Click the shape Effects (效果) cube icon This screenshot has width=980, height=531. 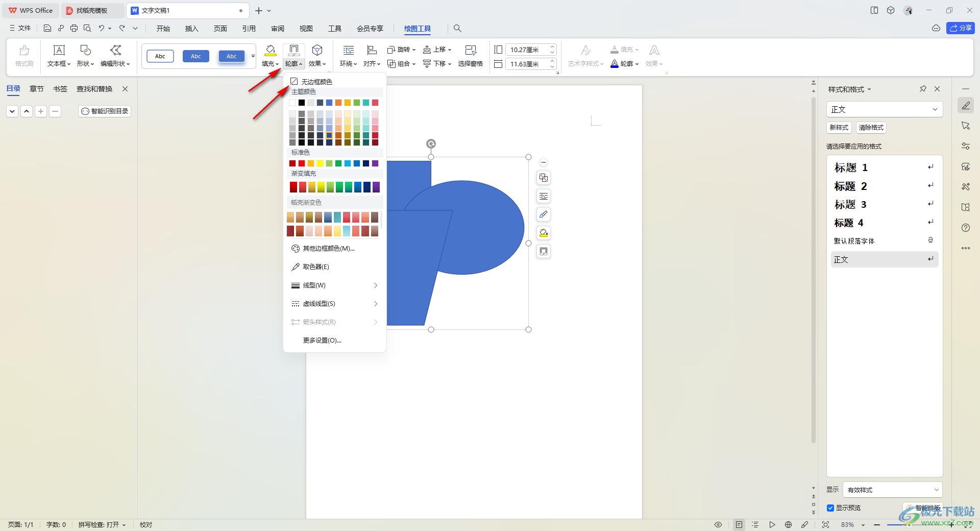pyautogui.click(x=317, y=50)
